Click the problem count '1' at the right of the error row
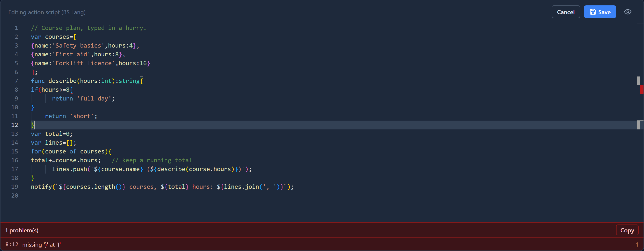Image resolution: width=644 pixels, height=251 pixels. [x=636, y=245]
